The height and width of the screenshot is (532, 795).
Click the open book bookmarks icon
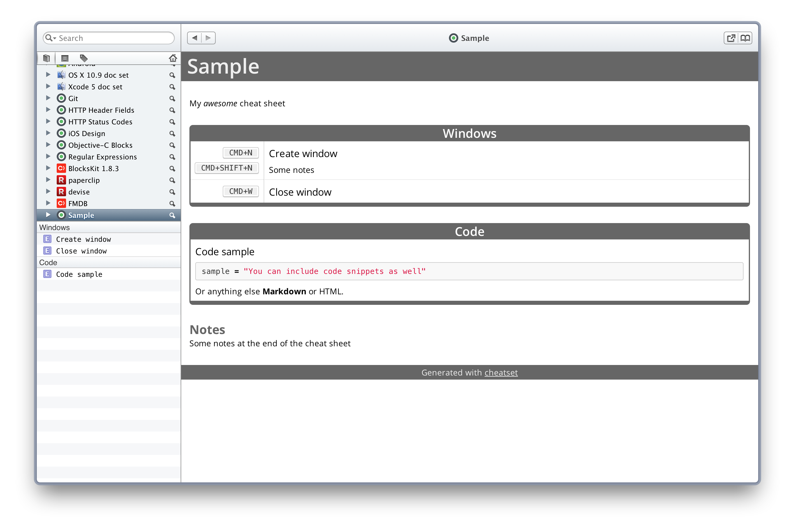pyautogui.click(x=745, y=38)
